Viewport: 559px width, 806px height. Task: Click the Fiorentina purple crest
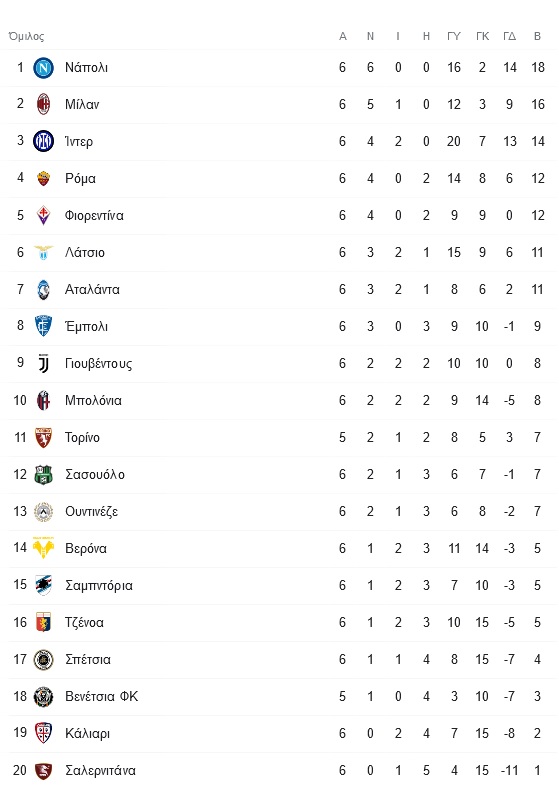pyautogui.click(x=44, y=215)
